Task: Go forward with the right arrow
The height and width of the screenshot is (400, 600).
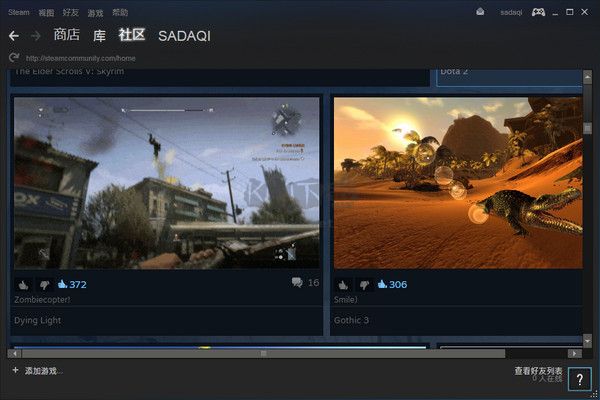Action: click(36, 36)
